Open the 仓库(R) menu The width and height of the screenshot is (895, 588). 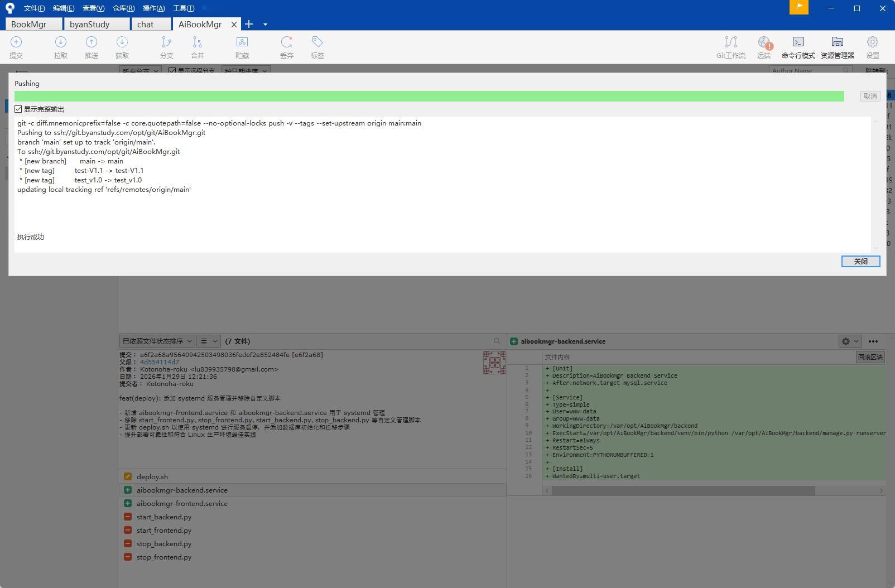click(124, 8)
